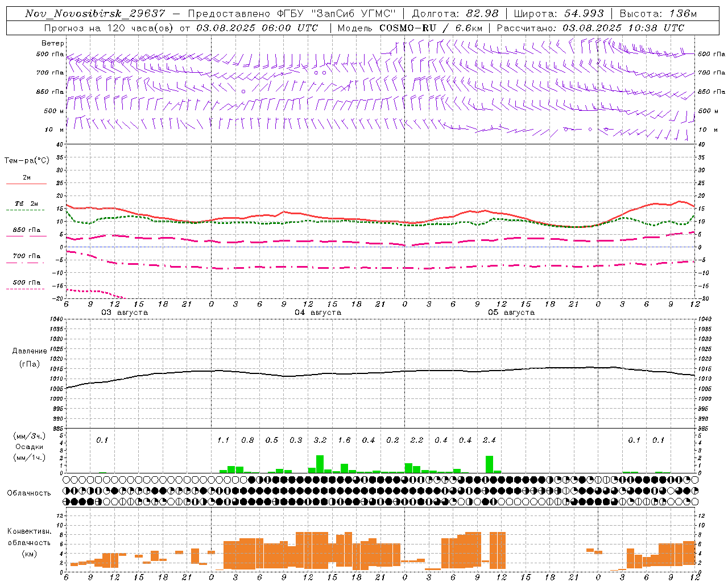Click the longitude value Долгота: 82.98

(x=455, y=14)
